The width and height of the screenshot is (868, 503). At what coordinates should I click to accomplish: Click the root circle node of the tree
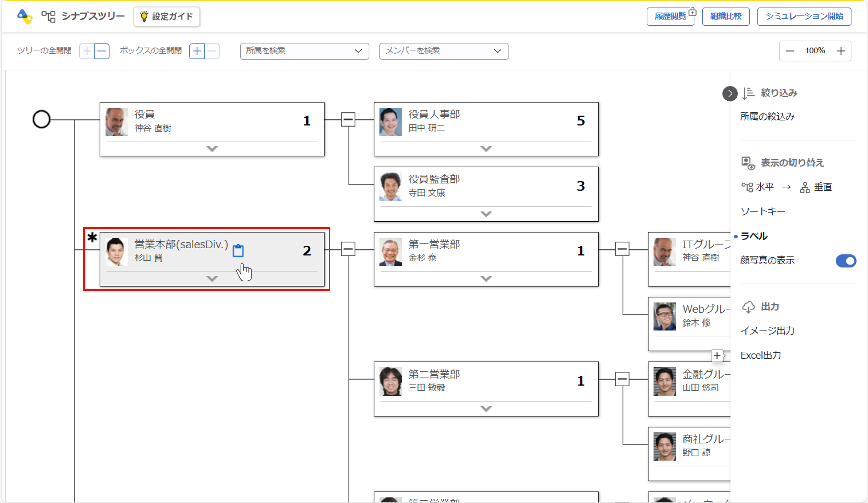point(41,120)
